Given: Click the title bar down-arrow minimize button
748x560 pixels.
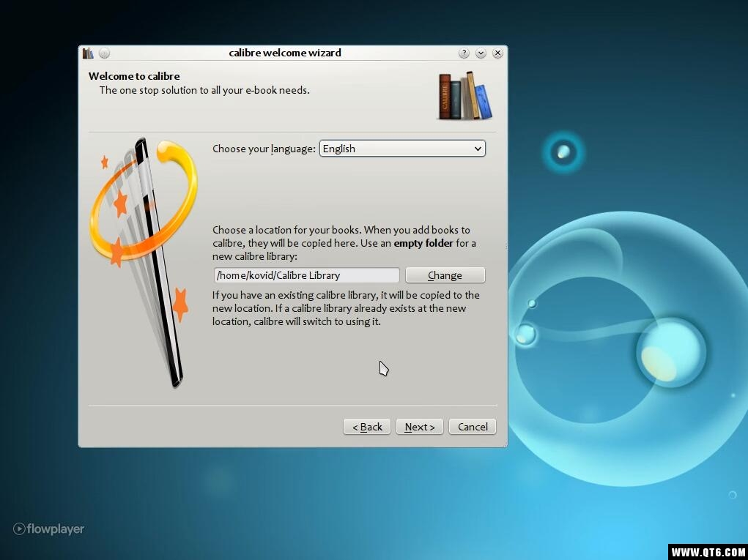Looking at the screenshot, I should coord(481,53).
